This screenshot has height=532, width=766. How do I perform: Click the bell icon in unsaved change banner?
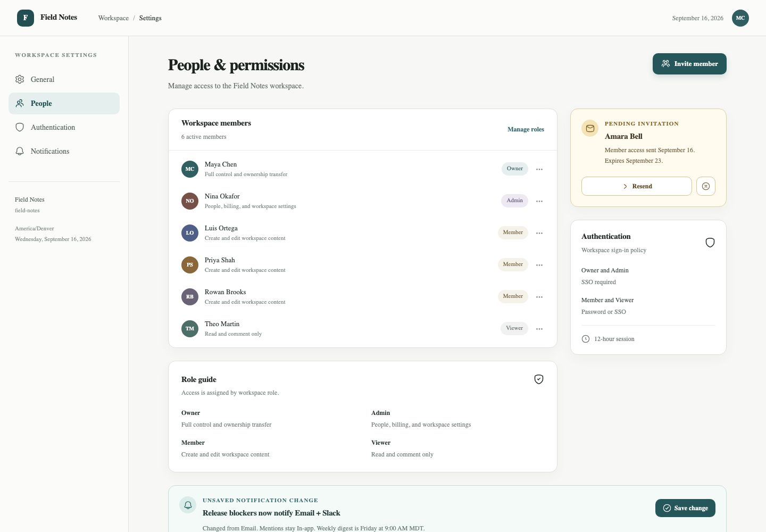click(188, 505)
